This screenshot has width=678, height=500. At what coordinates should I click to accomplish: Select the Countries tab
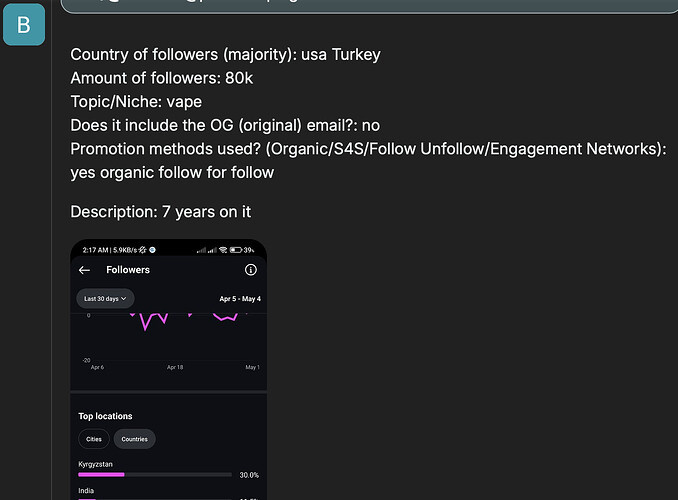[x=134, y=439]
